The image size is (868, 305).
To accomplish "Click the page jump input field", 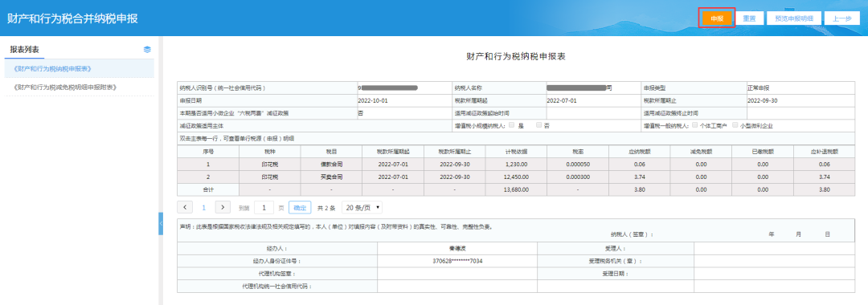I will click(x=264, y=208).
